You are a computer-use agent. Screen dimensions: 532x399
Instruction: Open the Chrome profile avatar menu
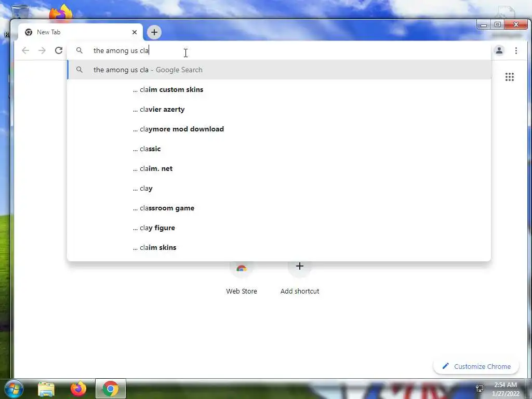click(x=499, y=50)
